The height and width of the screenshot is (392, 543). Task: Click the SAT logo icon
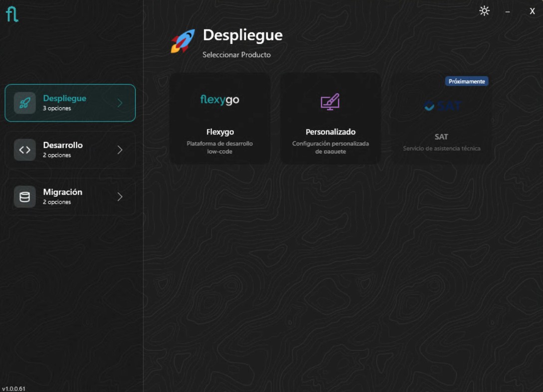coord(443,106)
